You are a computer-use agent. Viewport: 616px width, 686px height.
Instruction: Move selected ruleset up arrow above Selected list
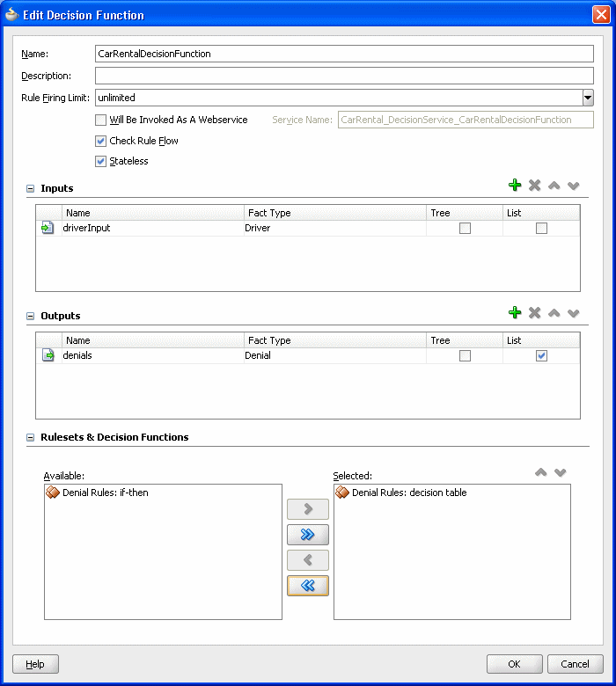pyautogui.click(x=540, y=472)
